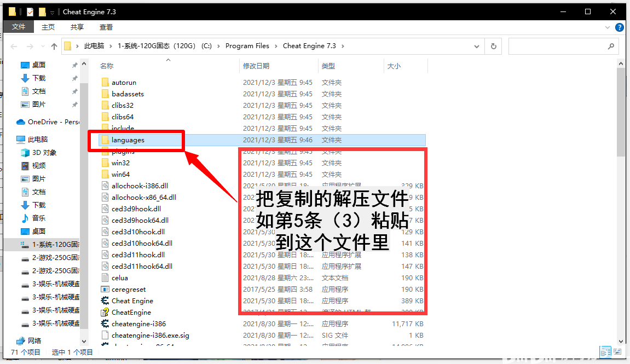This screenshot has width=630, height=364.
Task: Click the properties quick access toolbar icon
Action: 30,12
